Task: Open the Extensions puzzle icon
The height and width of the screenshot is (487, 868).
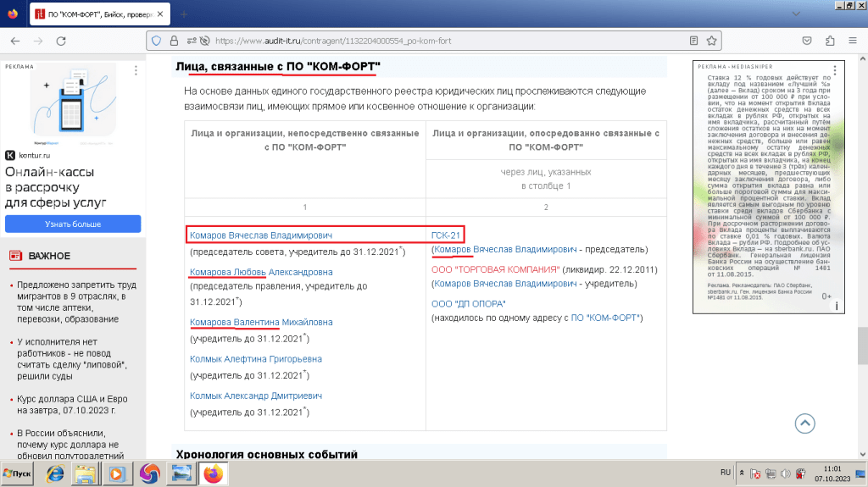Action: [x=830, y=41]
